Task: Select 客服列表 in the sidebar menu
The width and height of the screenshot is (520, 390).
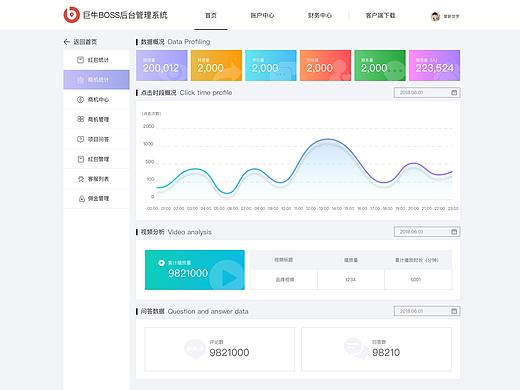Action: click(x=96, y=179)
